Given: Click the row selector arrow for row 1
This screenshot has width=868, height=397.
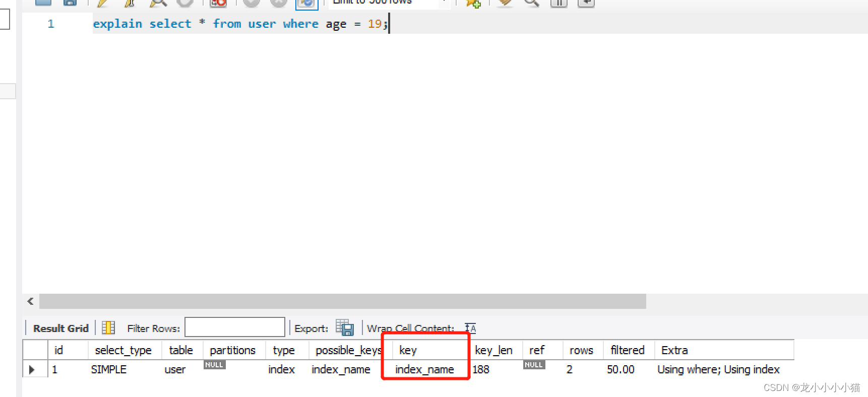Looking at the screenshot, I should point(32,370).
